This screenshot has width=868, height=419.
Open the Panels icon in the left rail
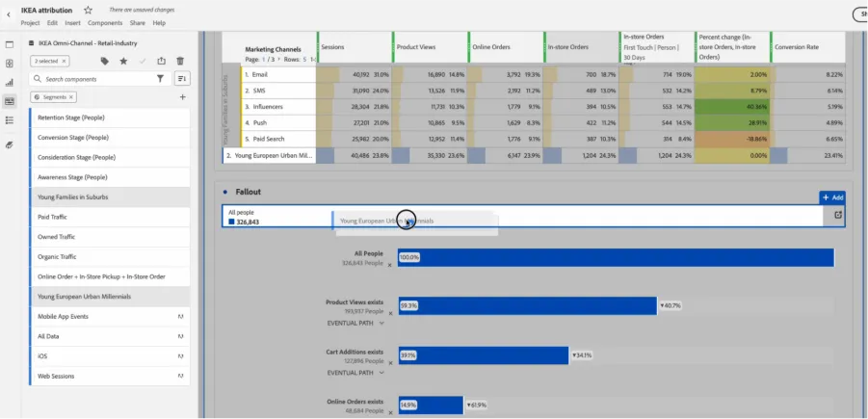point(10,64)
